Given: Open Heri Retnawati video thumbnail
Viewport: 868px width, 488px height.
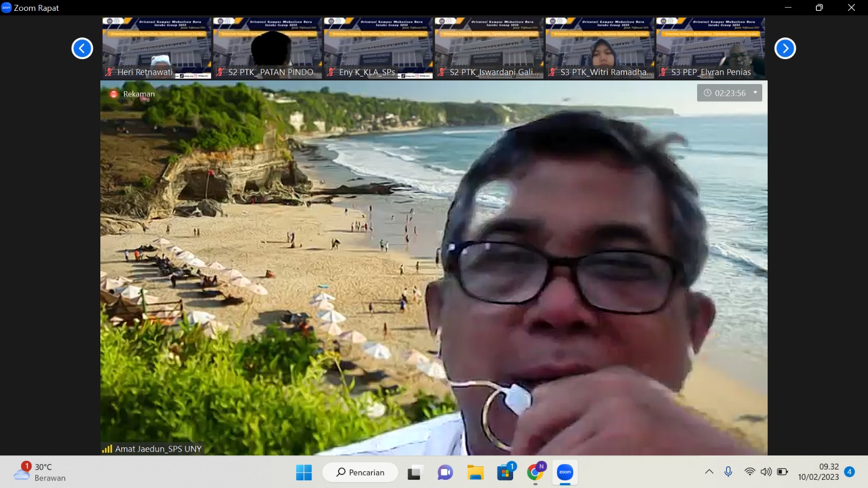Looking at the screenshot, I should (x=157, y=48).
